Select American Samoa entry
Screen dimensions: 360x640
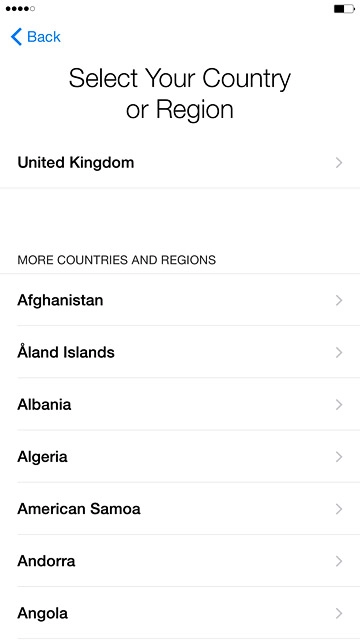(180, 509)
